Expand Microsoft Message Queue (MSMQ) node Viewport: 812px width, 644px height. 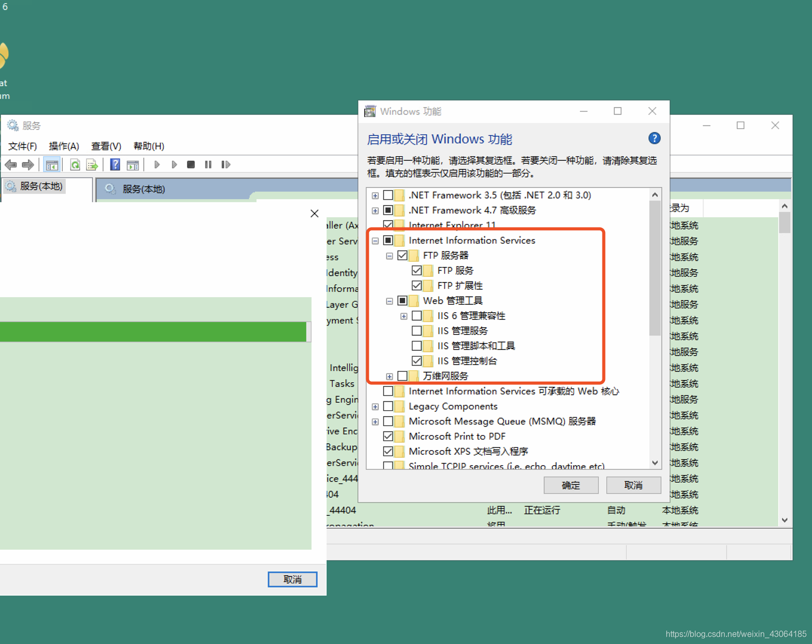375,422
